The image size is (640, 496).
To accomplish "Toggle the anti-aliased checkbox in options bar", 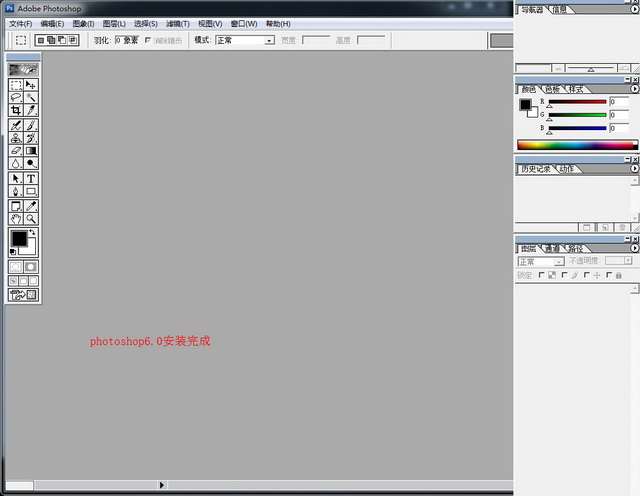I will (x=148, y=40).
